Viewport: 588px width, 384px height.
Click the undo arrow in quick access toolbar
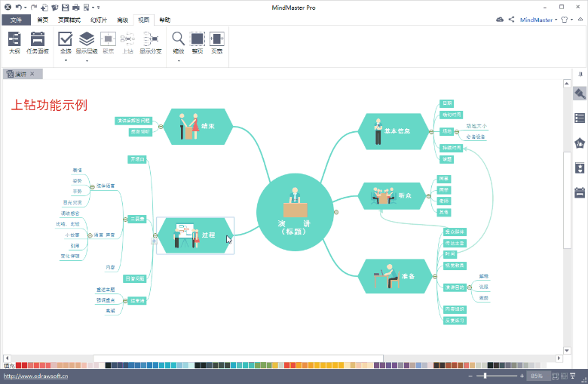click(18, 7)
